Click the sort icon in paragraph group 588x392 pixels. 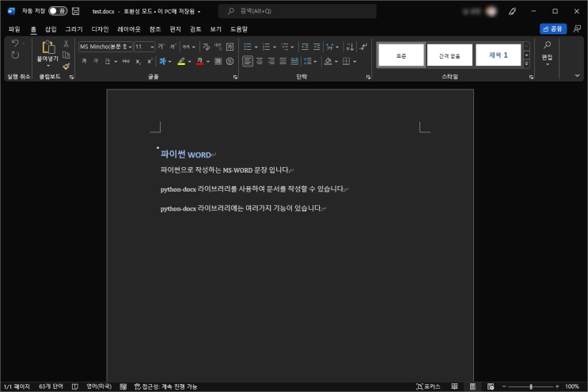pyautogui.click(x=349, y=47)
